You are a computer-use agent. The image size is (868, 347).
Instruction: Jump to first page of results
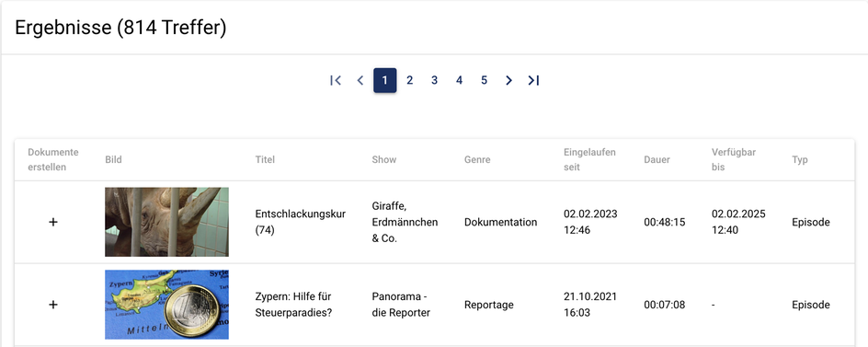(x=336, y=80)
